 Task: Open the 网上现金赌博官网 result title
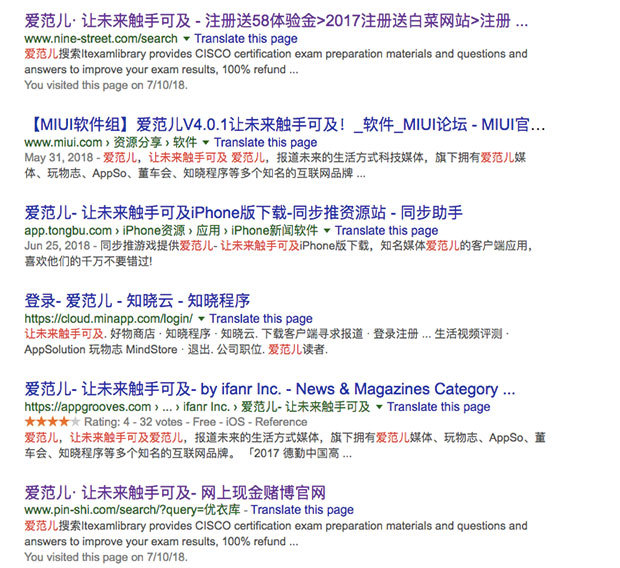tap(175, 493)
